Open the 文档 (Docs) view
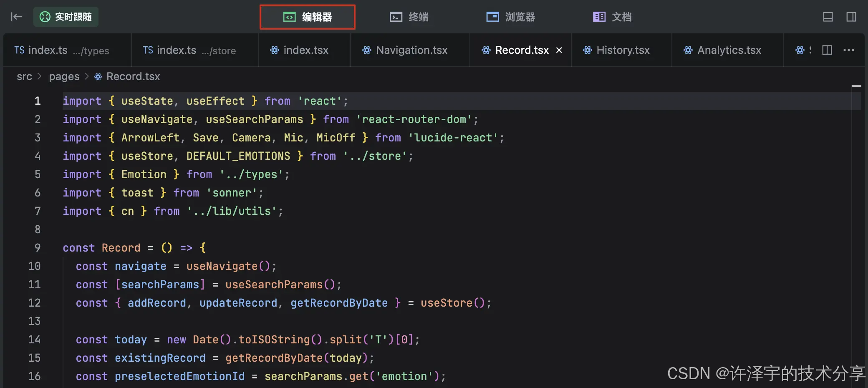 click(x=611, y=17)
